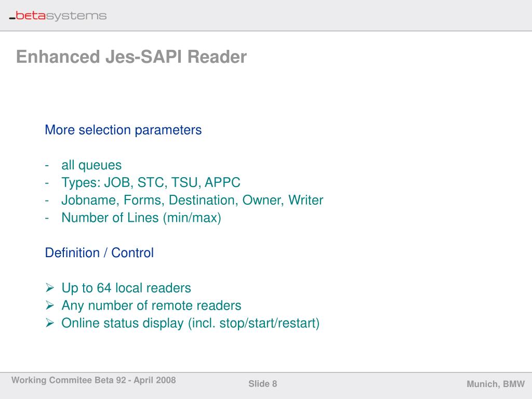Click the Up to 64 local readers text

pyautogui.click(x=126, y=288)
